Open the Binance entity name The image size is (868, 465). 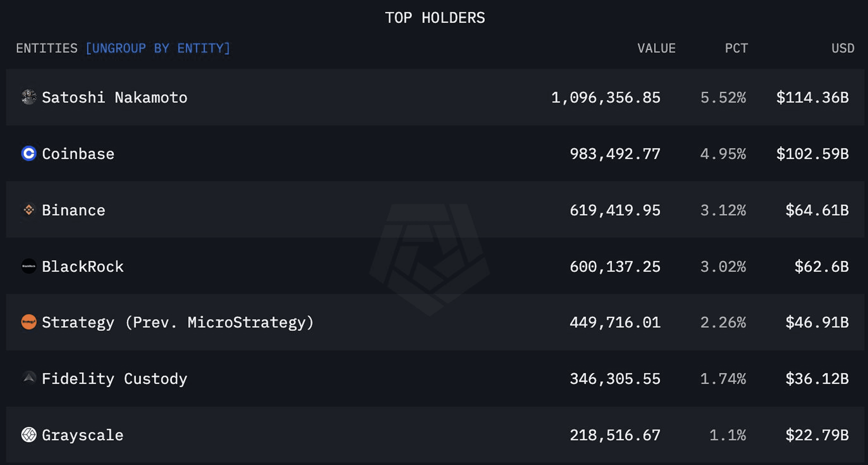click(74, 210)
